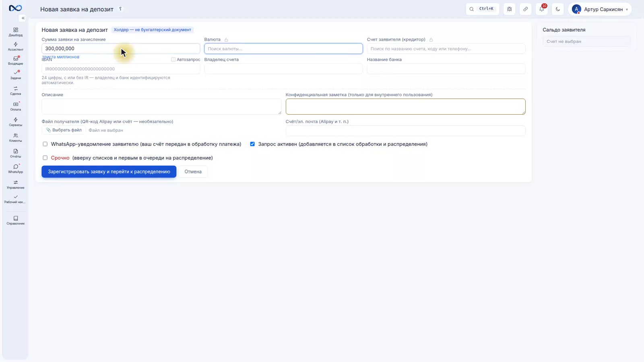Open the Ctrl+K search box
The image size is (644, 362).
tap(482, 9)
